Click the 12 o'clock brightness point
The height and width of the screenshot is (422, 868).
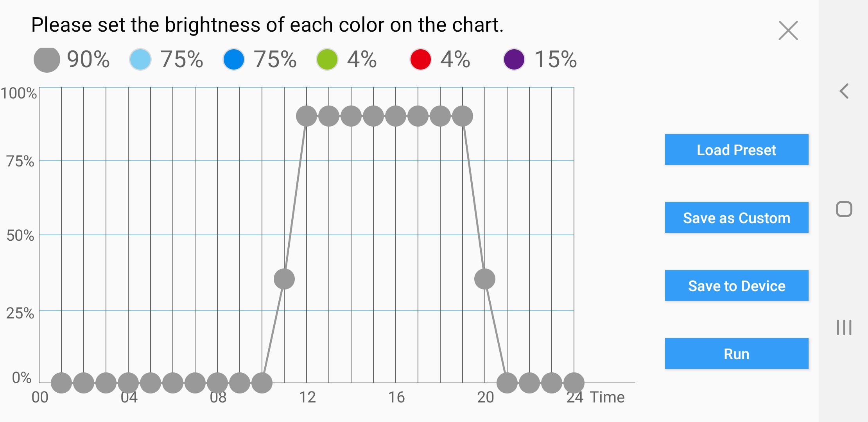(x=307, y=116)
